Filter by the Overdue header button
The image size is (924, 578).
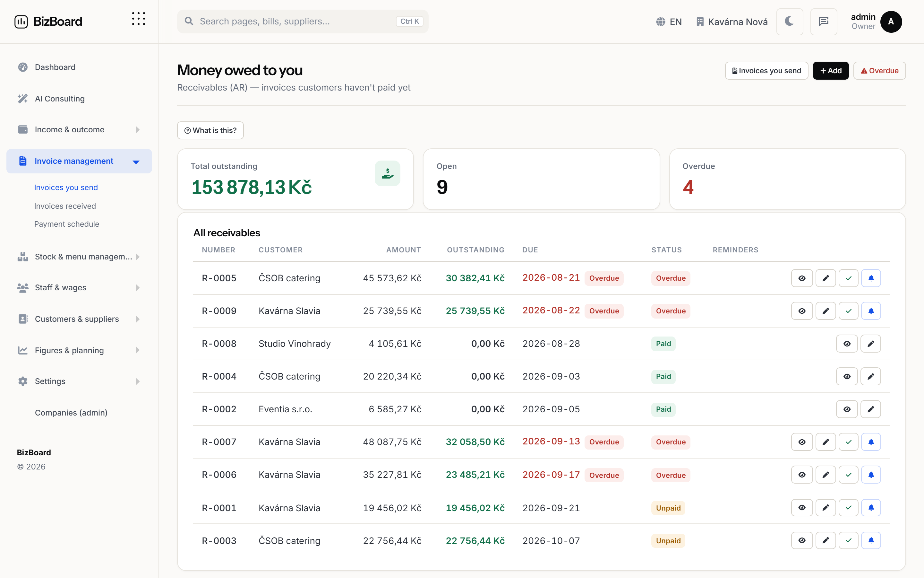(879, 71)
